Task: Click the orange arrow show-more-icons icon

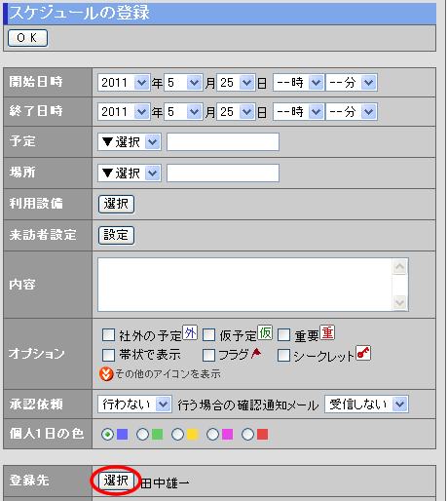Action: pyautogui.click(x=106, y=374)
